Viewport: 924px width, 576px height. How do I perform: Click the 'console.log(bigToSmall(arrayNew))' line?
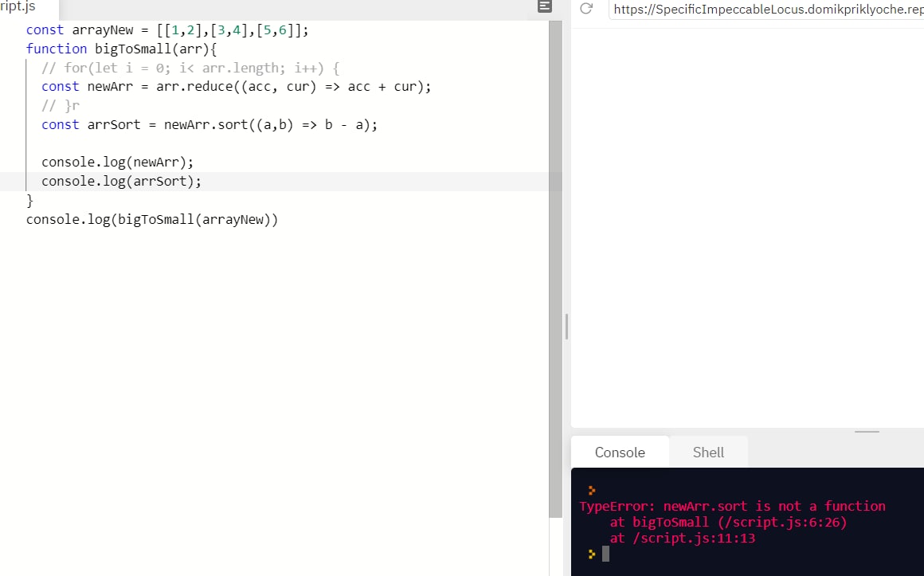point(152,219)
